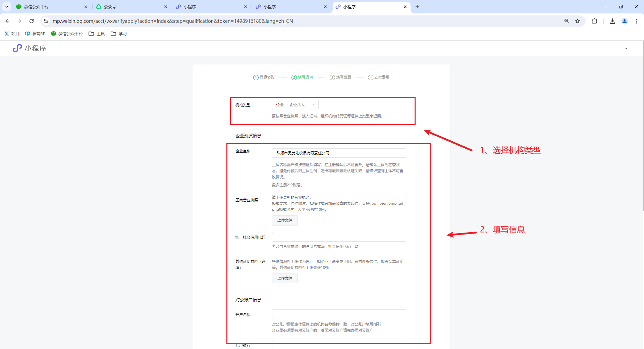
Task: Close the active 小程序 tab
Action: (405, 7)
